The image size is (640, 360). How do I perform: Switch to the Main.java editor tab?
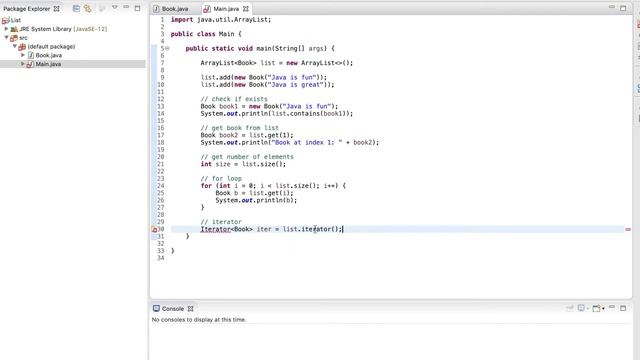coord(226,9)
